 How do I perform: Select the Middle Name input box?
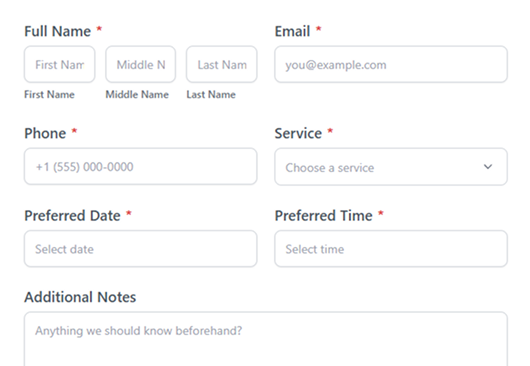click(x=141, y=65)
